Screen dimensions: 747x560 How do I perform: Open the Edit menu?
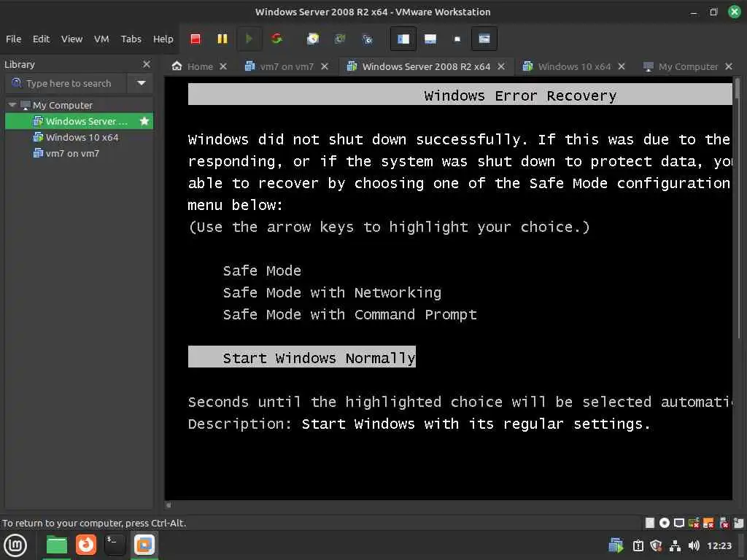click(x=41, y=39)
